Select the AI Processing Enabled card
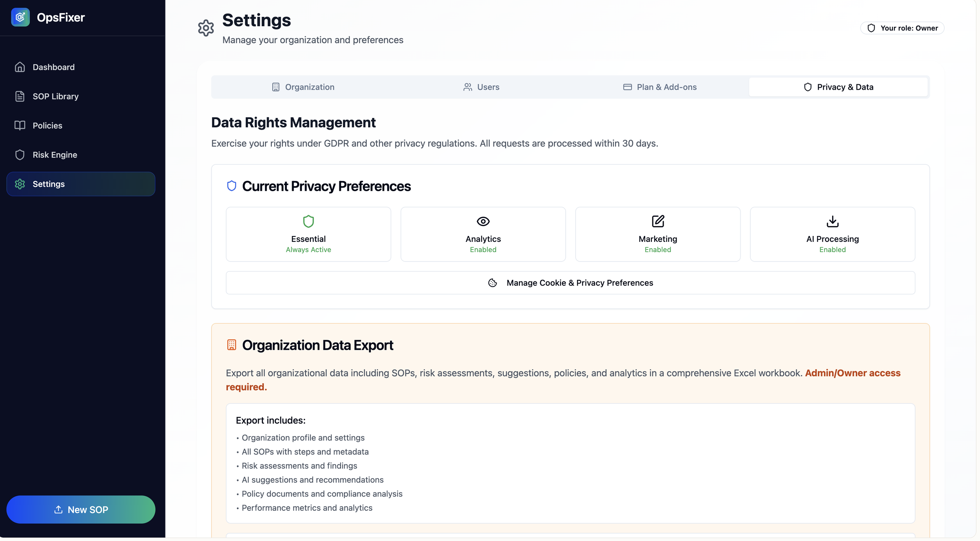Viewport: 980px width, 541px height. [832, 234]
